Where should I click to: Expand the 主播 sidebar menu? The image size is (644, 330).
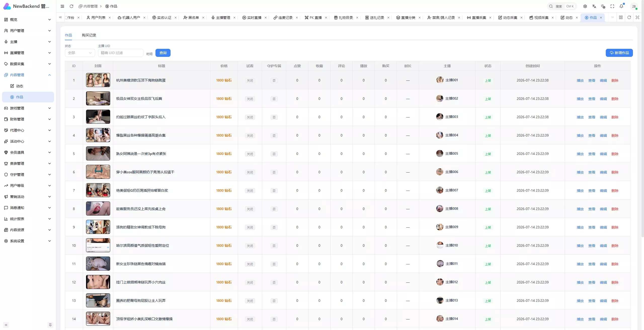coord(28,42)
